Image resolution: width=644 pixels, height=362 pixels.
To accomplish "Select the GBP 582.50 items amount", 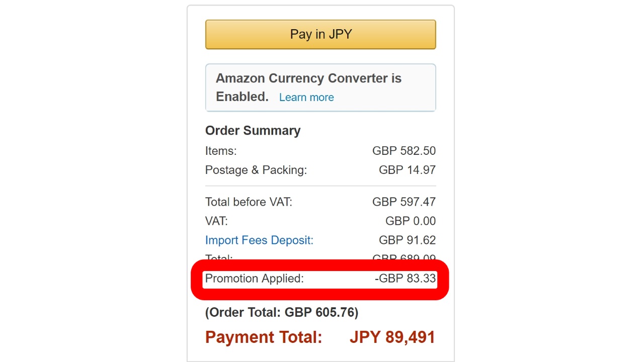I will point(404,151).
